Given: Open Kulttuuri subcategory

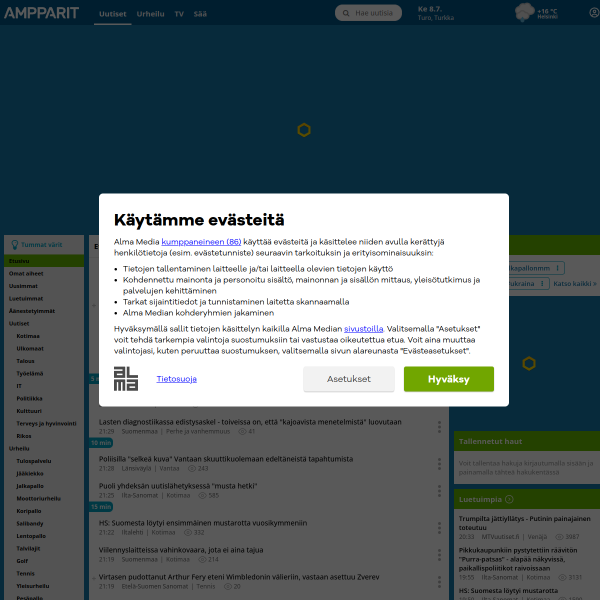Looking at the screenshot, I should click(29, 411).
